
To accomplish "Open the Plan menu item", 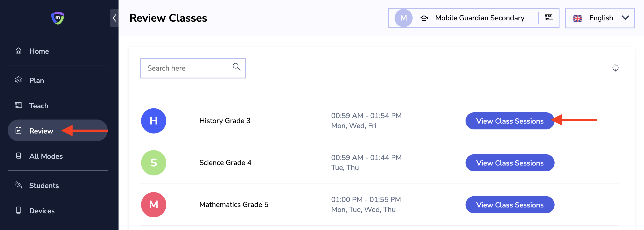I will 37,80.
